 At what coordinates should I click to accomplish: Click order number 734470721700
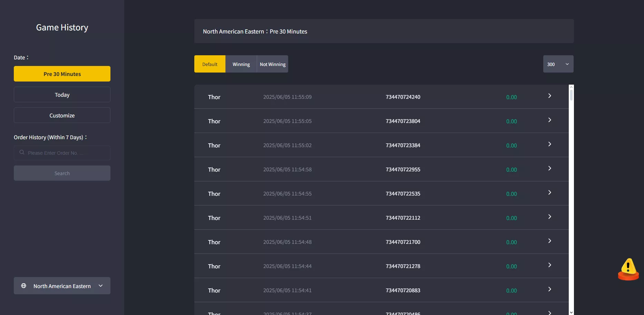coord(403,242)
